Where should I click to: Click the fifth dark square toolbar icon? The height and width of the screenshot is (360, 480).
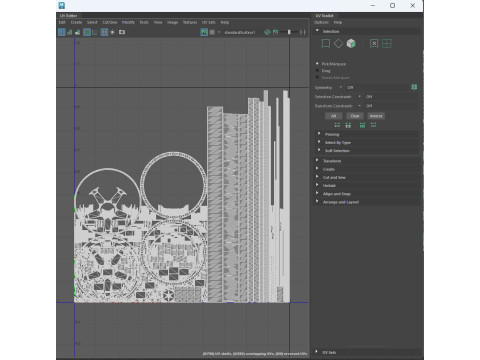(x=95, y=32)
